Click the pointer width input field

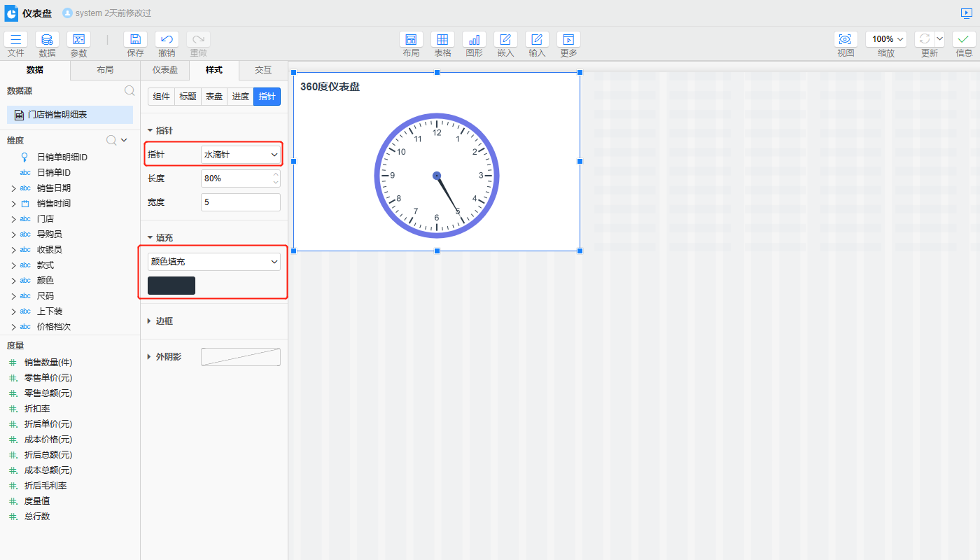coord(240,202)
